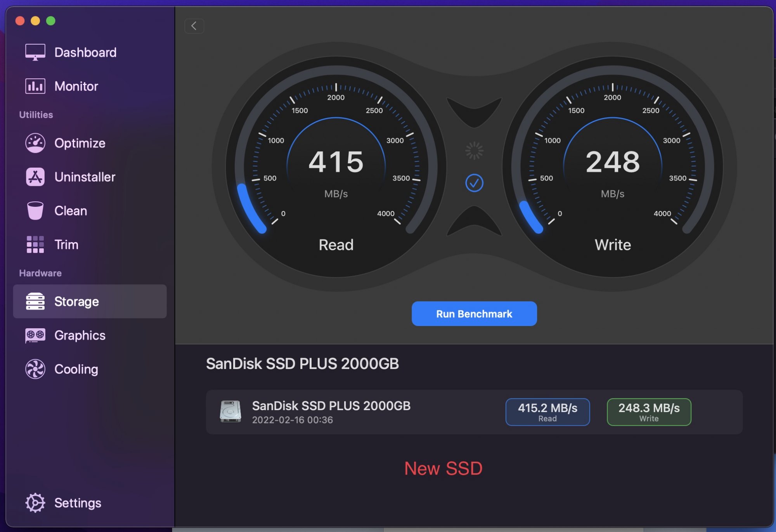Viewport: 776px width, 532px height.
Task: Click the Cooling fan icon
Action: [x=35, y=369]
